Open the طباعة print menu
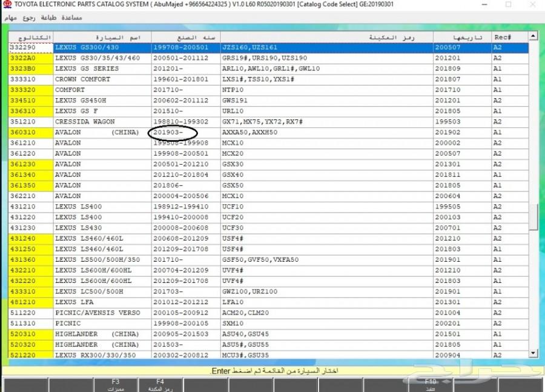This screenshot has height=392, width=545. click(x=48, y=18)
